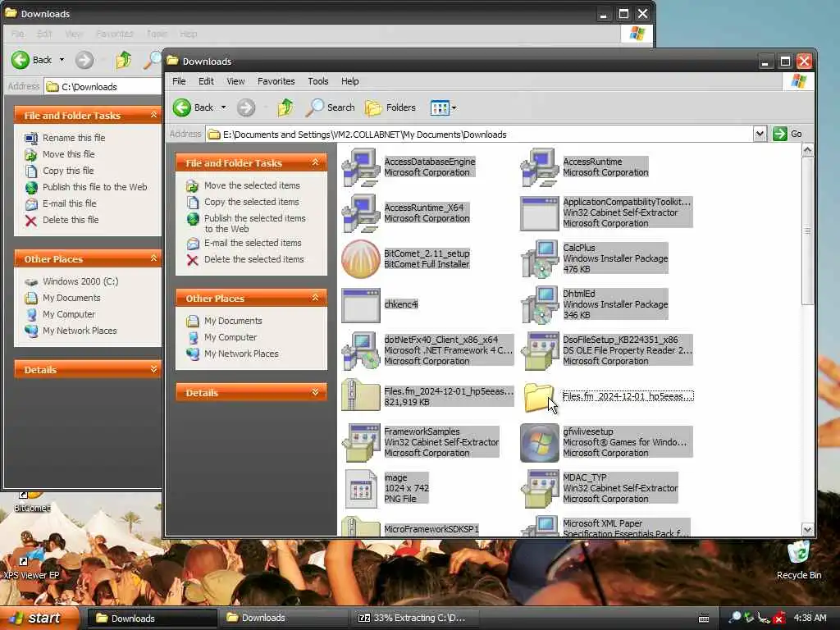Collapse File and Folder Tasks in front window
Viewport: 840px width, 630px height.
pyautogui.click(x=316, y=162)
